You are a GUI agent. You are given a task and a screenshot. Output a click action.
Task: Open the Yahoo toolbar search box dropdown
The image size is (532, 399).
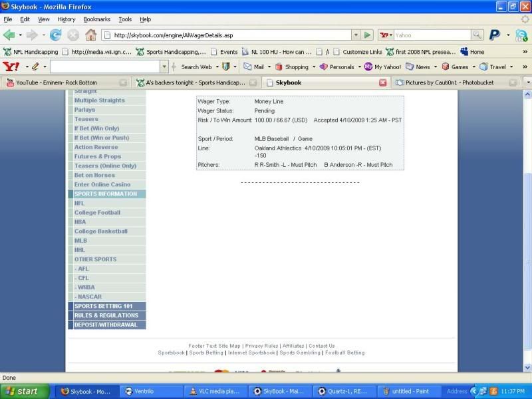[x=164, y=66]
